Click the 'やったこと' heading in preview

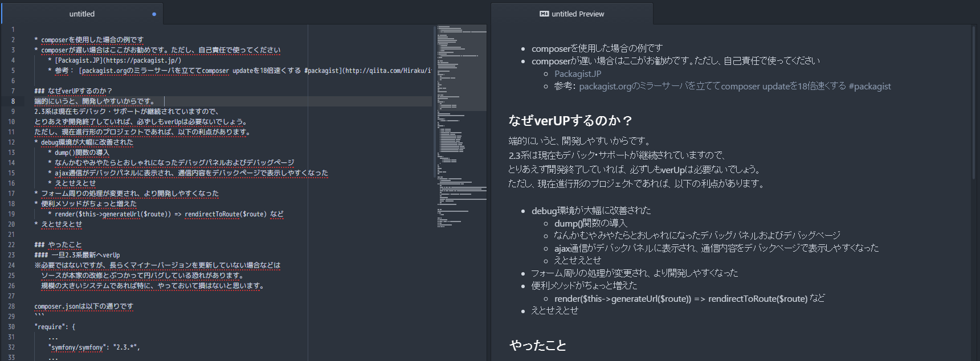[538, 346]
